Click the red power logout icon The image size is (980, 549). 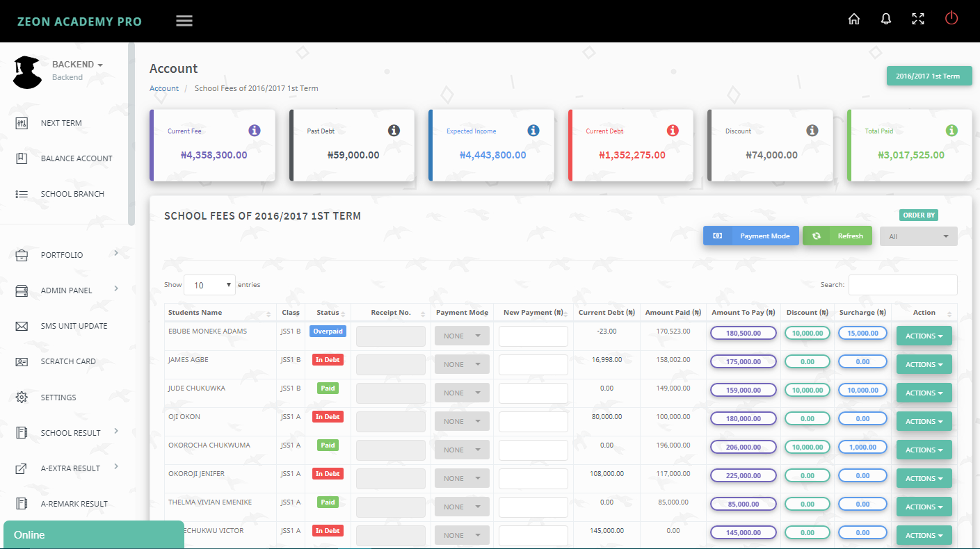[x=951, y=19]
